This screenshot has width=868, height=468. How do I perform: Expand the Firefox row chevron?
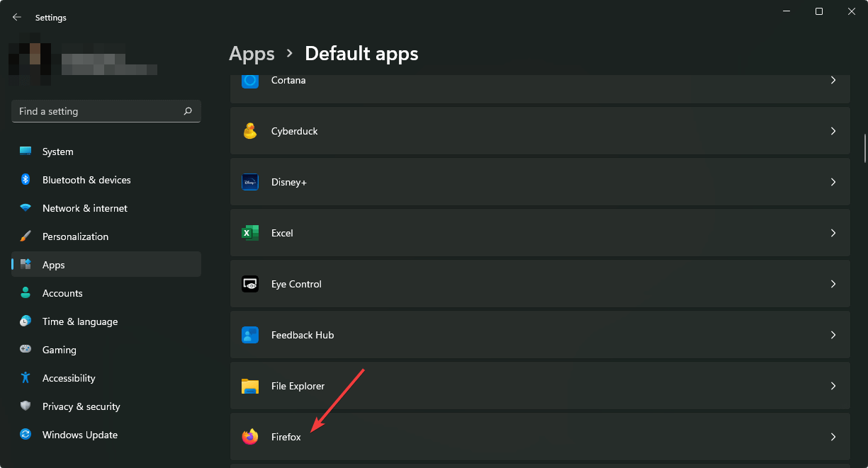(833, 437)
